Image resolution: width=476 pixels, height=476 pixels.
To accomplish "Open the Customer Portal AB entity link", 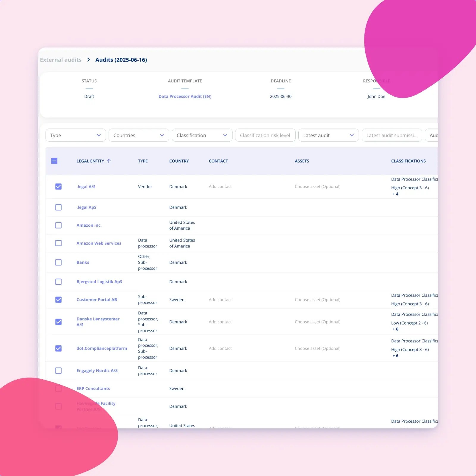I will (97, 300).
